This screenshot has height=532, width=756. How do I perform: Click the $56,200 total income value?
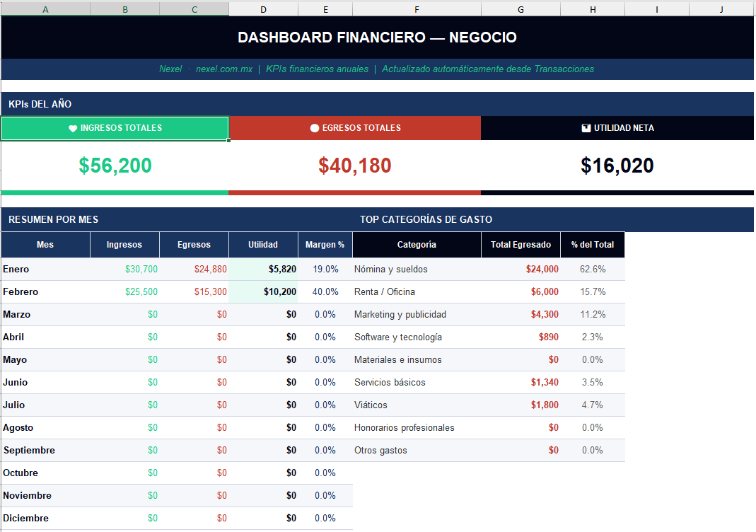(115, 166)
